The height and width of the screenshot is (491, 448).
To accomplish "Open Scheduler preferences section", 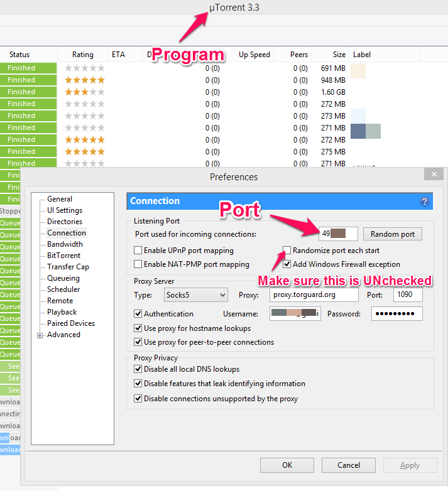I will point(63,289).
